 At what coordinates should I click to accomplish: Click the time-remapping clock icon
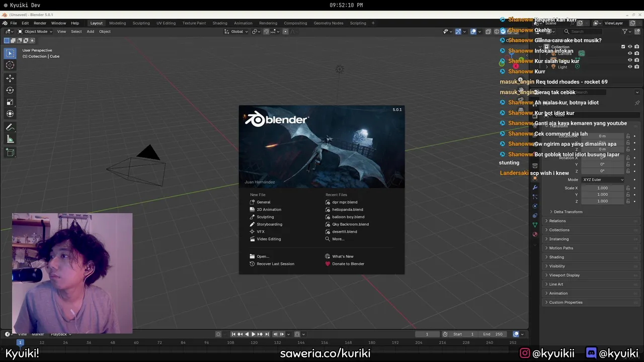pyautogui.click(x=445, y=334)
